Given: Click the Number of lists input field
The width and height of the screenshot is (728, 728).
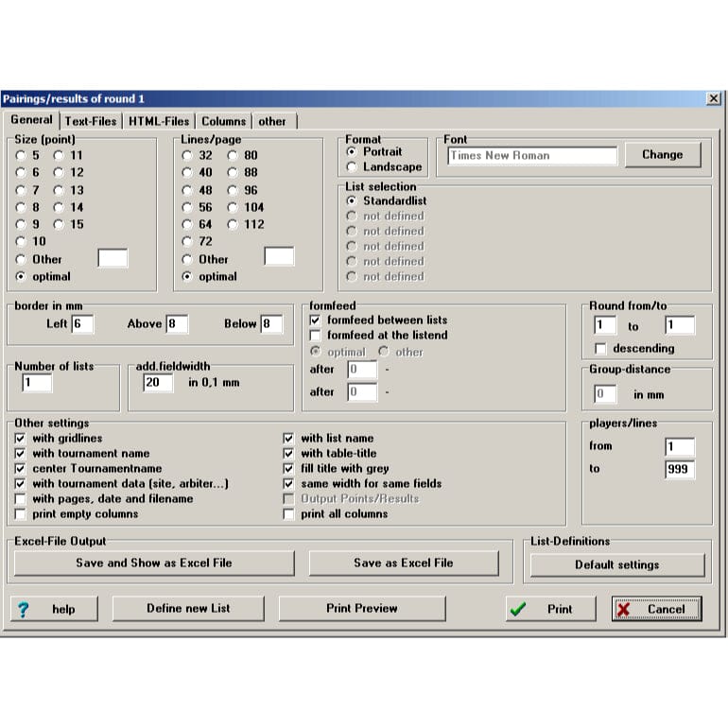Looking at the screenshot, I should click(x=37, y=383).
